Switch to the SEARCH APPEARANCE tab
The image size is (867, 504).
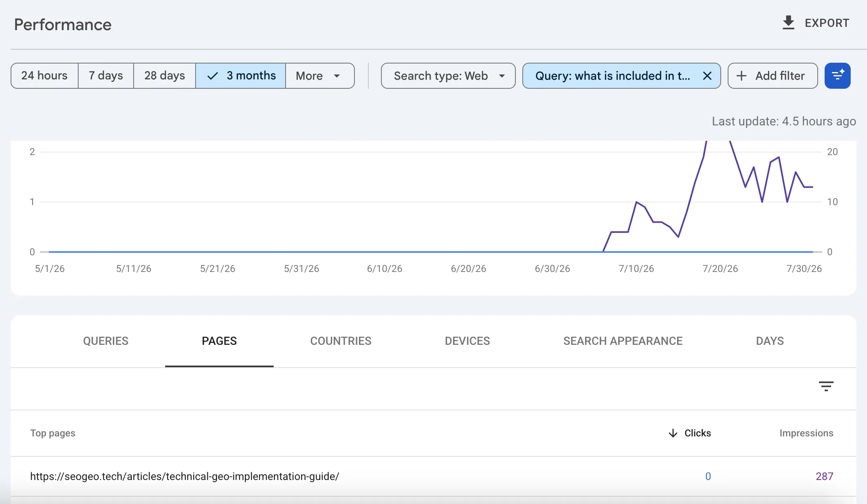coord(623,341)
